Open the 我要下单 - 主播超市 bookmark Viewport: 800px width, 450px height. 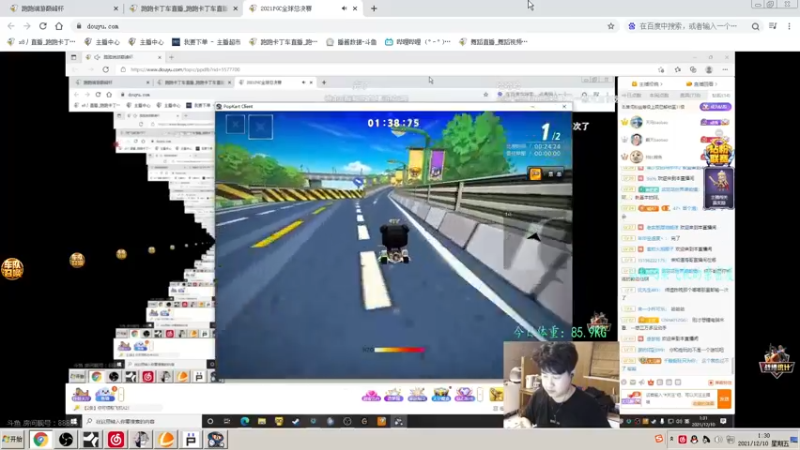206,42
